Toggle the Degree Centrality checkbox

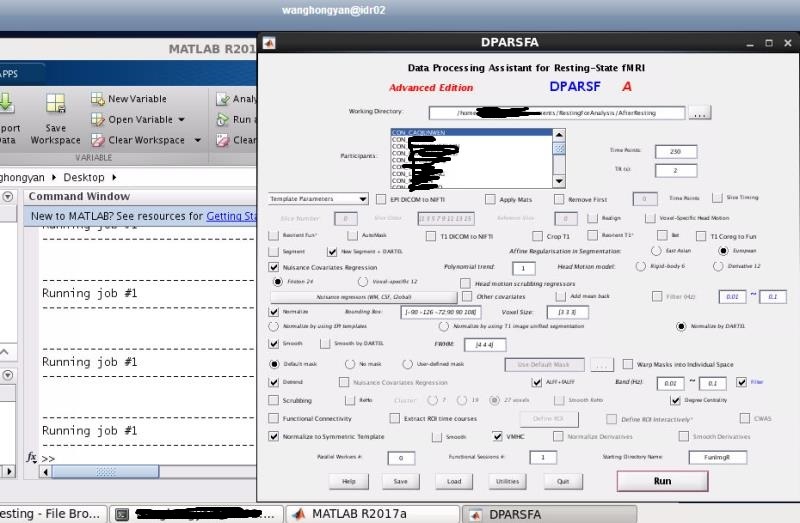[x=676, y=400]
